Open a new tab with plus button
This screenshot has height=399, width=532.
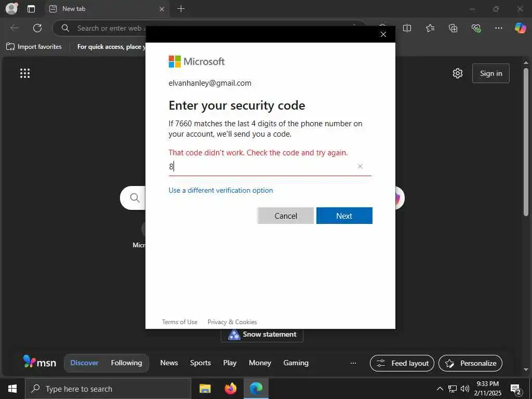click(x=181, y=9)
